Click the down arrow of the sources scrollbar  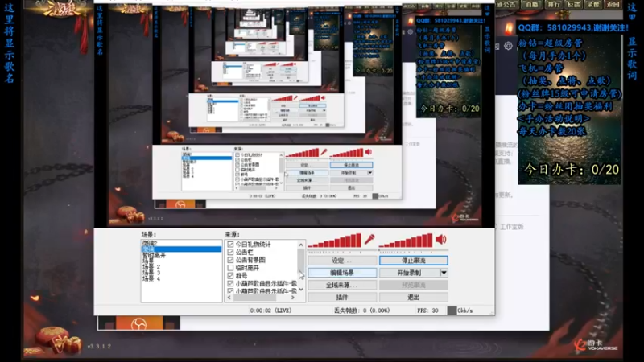[x=301, y=290]
